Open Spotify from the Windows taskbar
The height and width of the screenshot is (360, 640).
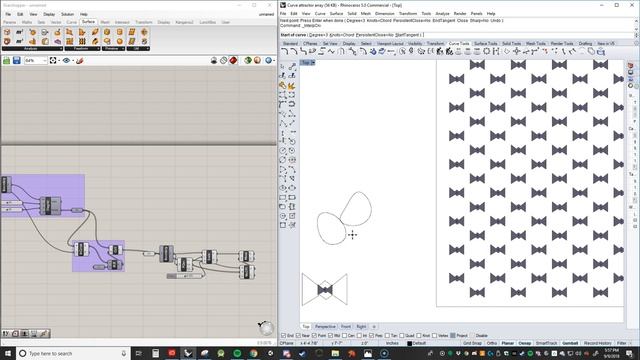point(237,353)
